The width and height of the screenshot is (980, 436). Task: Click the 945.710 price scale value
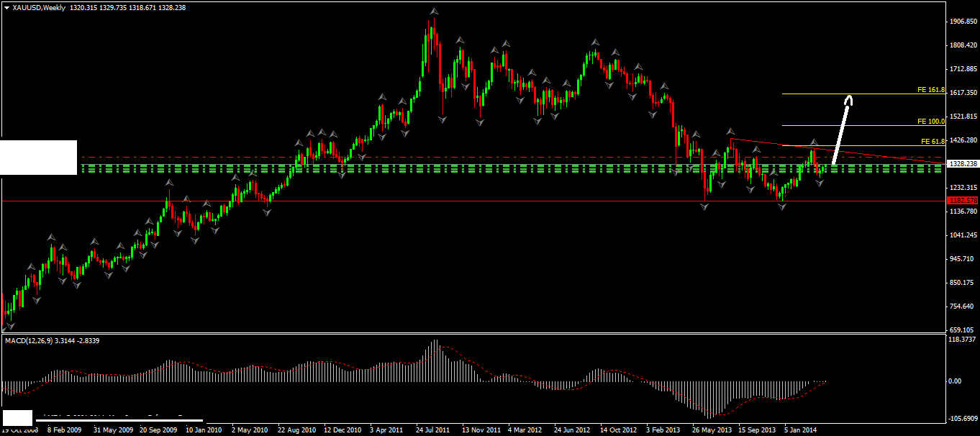click(x=963, y=259)
